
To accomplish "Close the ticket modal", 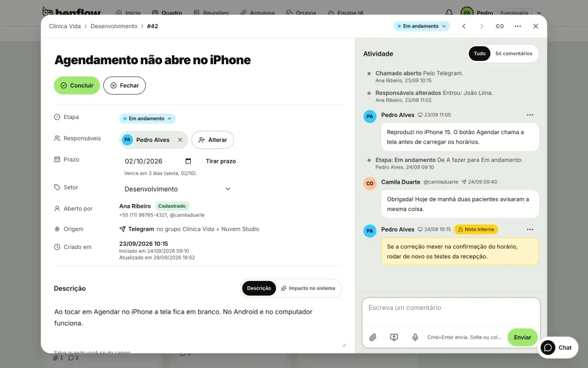I will point(536,26).
